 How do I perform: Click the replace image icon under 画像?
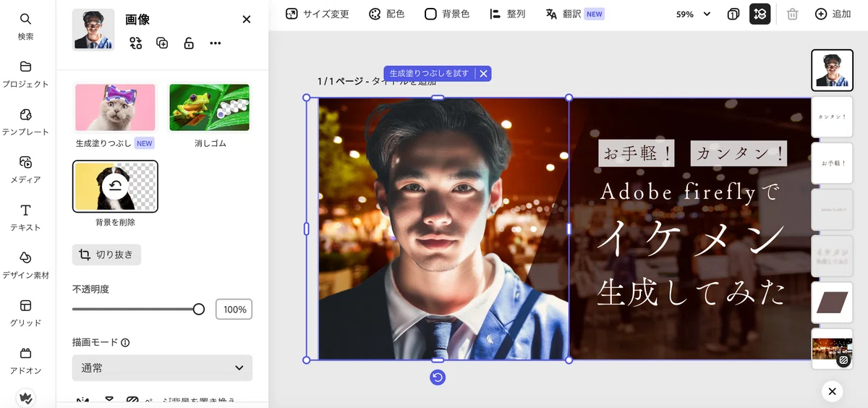tap(136, 43)
